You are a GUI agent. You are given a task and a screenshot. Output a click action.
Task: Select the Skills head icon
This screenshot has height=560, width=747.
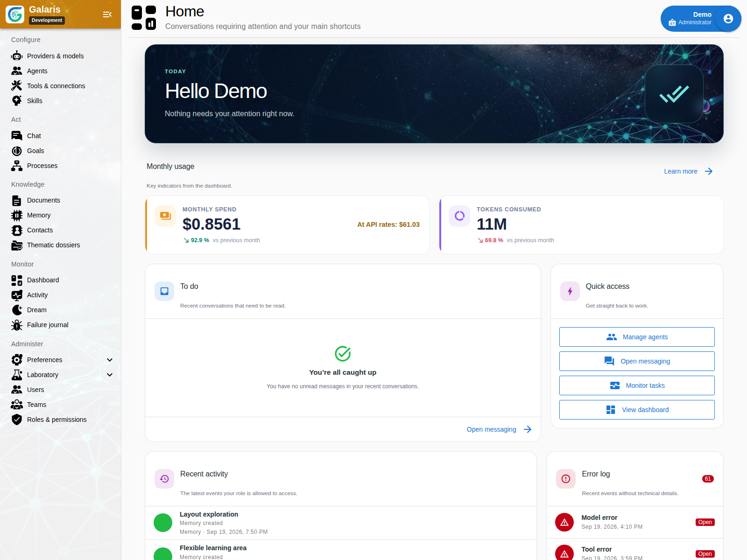17,101
